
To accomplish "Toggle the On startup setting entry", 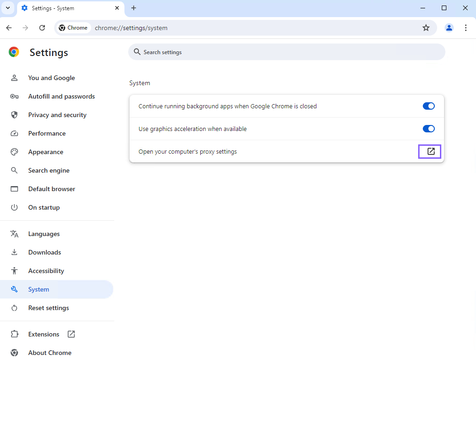I will 44,207.
